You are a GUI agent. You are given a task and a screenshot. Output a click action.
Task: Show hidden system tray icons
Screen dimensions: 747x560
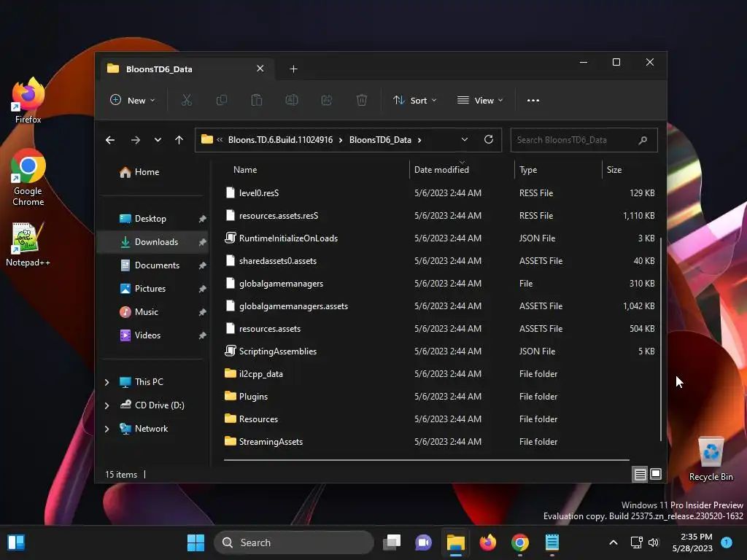613,542
